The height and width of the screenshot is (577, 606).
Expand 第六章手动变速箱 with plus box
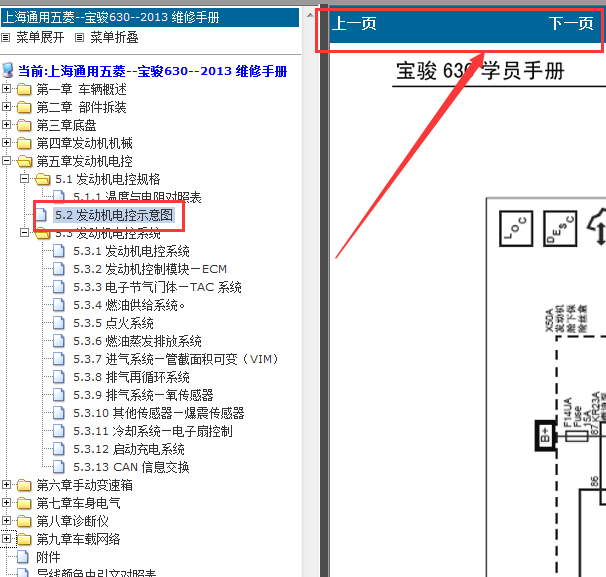coord(6,484)
